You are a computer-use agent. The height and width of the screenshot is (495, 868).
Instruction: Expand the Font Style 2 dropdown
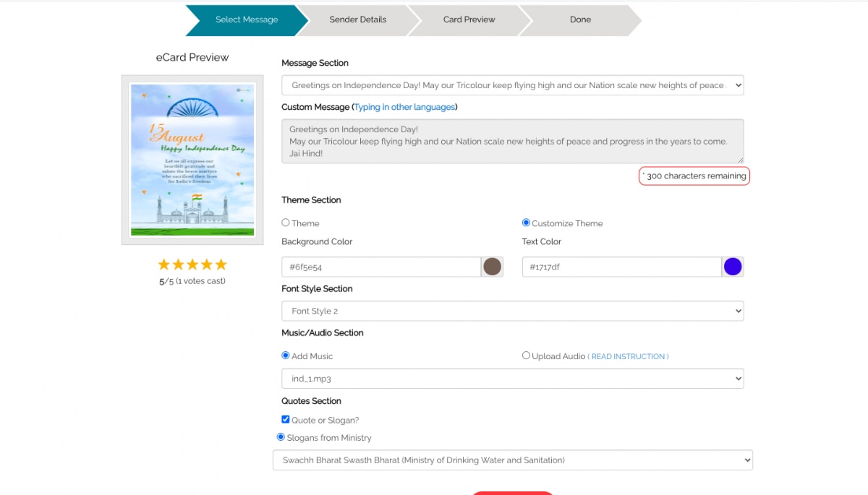(x=512, y=311)
